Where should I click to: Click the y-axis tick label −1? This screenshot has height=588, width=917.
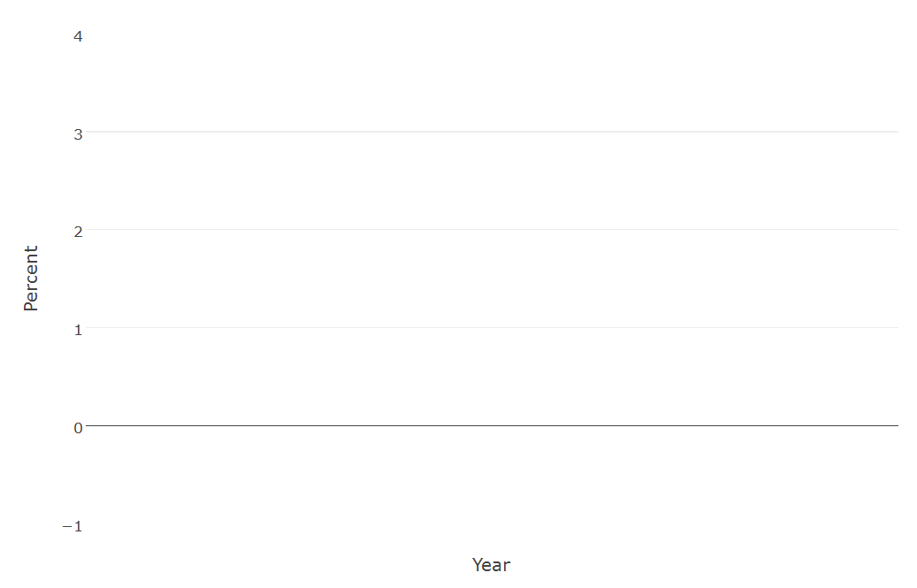click(x=72, y=527)
